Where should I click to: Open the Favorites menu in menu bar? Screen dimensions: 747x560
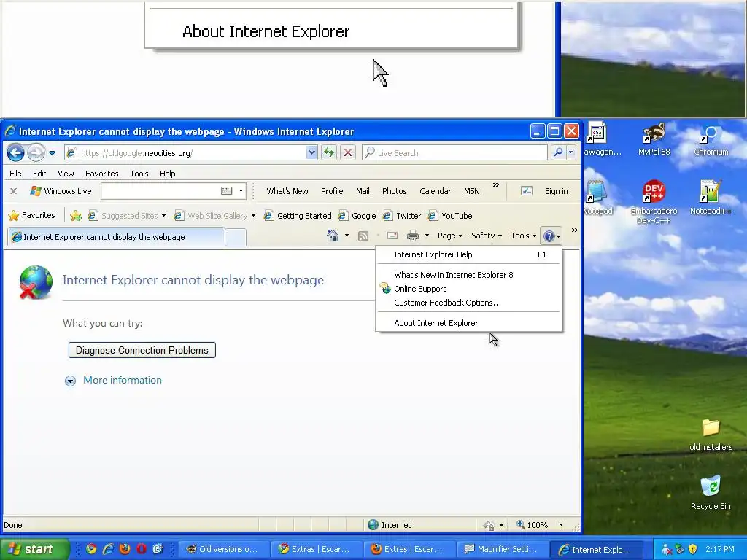(x=101, y=174)
